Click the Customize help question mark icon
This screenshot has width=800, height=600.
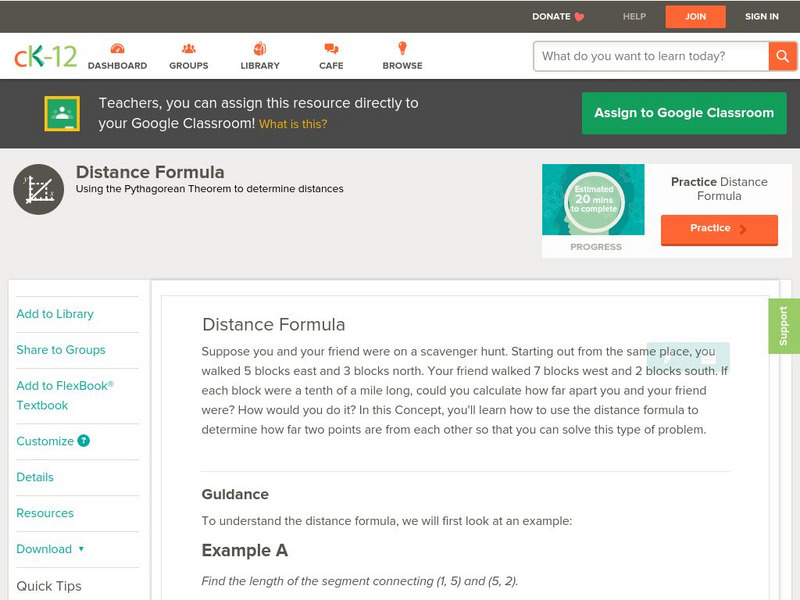coord(83,441)
